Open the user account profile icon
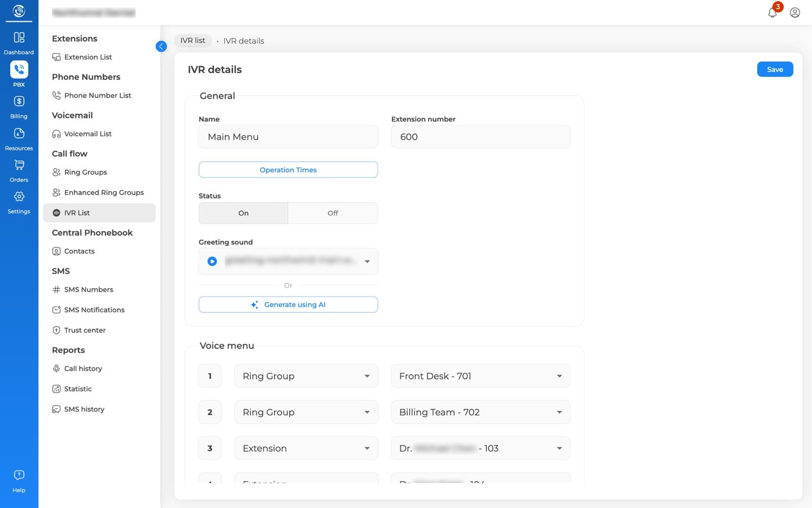 [x=795, y=12]
